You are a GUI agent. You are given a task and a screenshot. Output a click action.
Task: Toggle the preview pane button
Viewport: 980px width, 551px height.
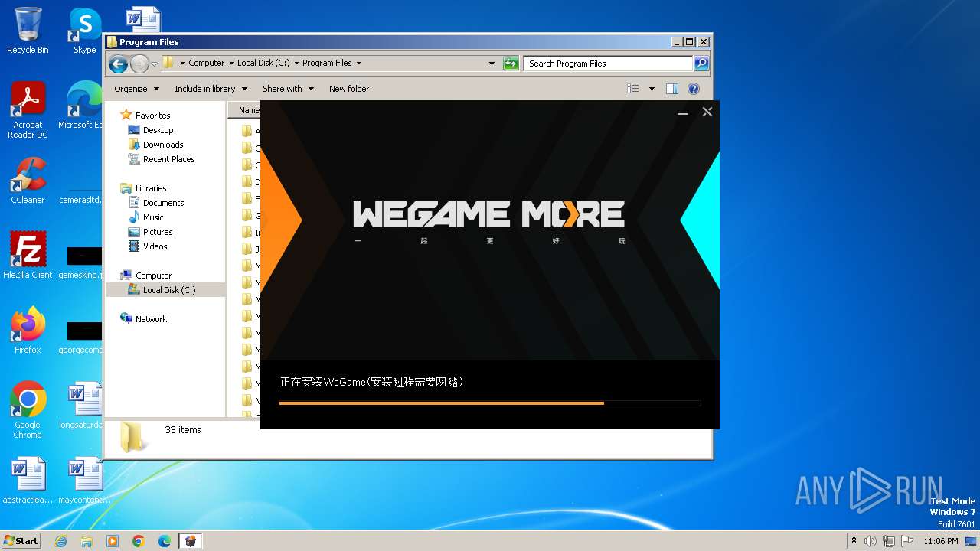click(x=671, y=89)
